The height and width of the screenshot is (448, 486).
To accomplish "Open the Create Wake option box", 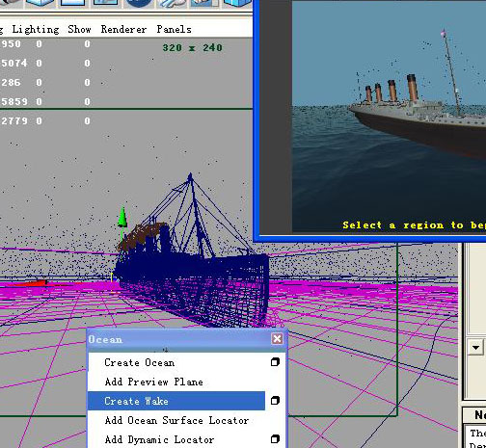I will (275, 401).
